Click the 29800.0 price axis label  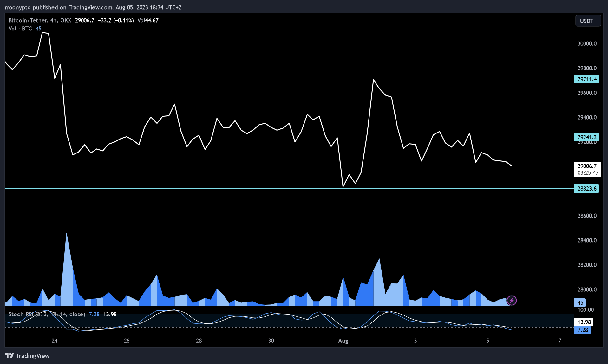587,68
